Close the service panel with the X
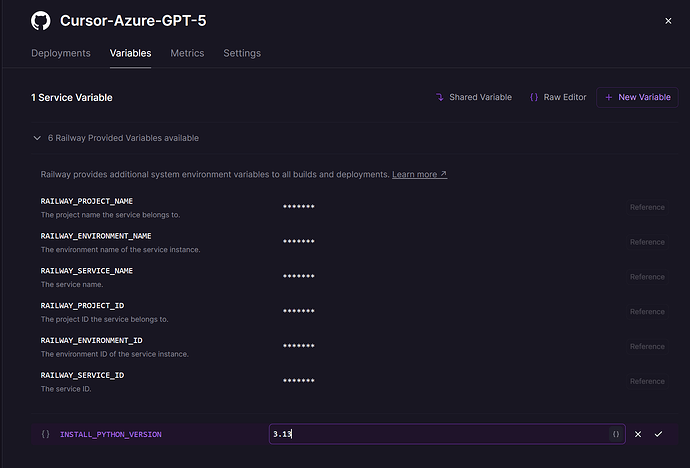 point(668,21)
